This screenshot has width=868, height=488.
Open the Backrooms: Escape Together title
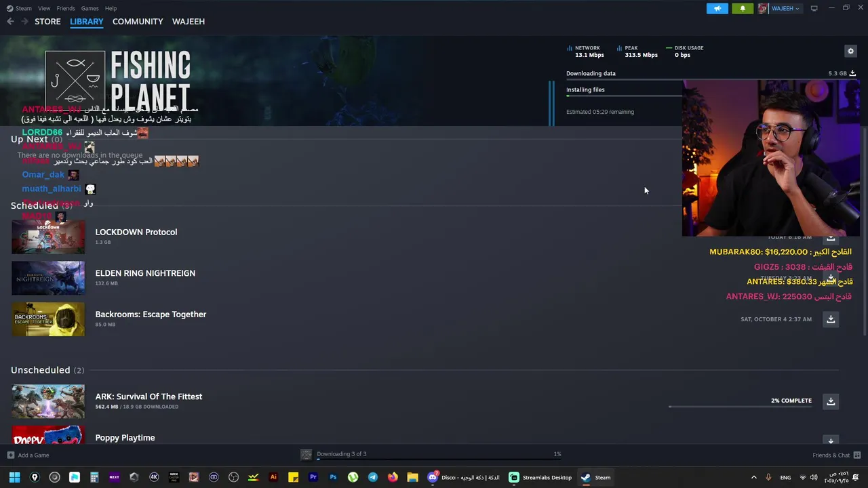(x=151, y=314)
